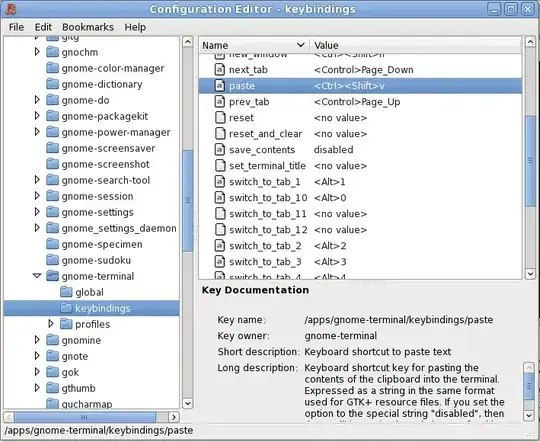Select the 'disabled' value of save_contents
Screen dimensions: 540x442
pos(333,150)
